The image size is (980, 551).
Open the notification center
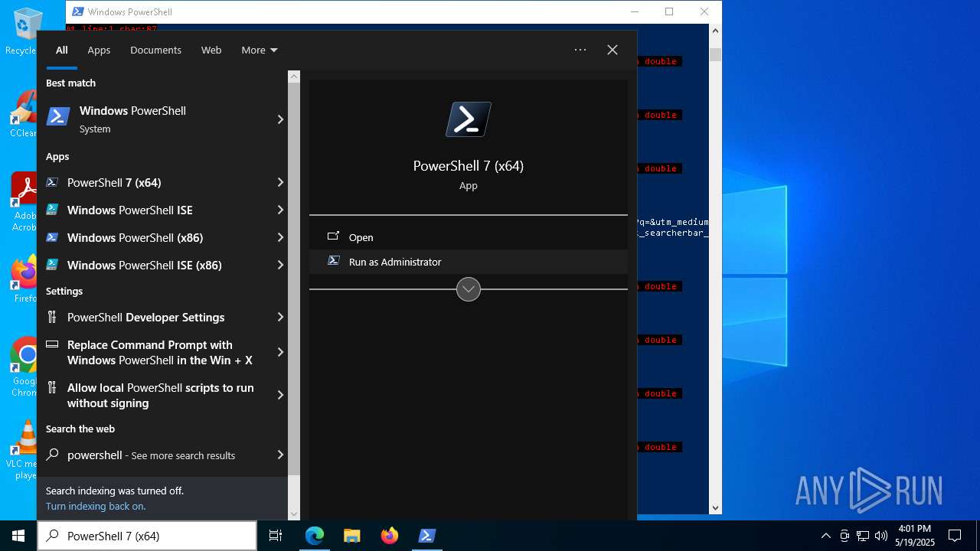pyautogui.click(x=955, y=536)
